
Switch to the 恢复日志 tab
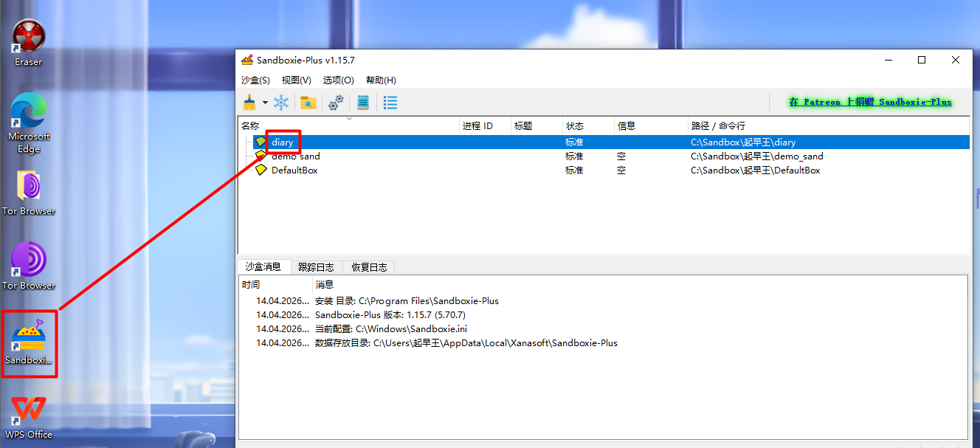point(369,267)
